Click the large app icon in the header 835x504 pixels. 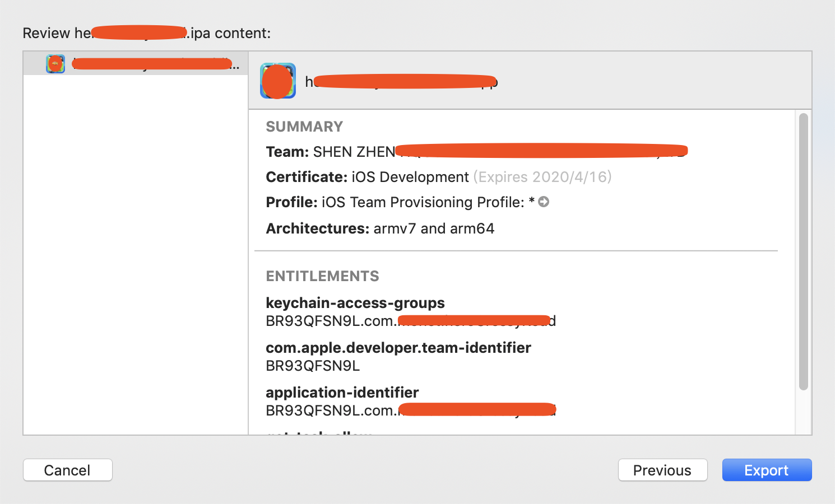[x=278, y=81]
